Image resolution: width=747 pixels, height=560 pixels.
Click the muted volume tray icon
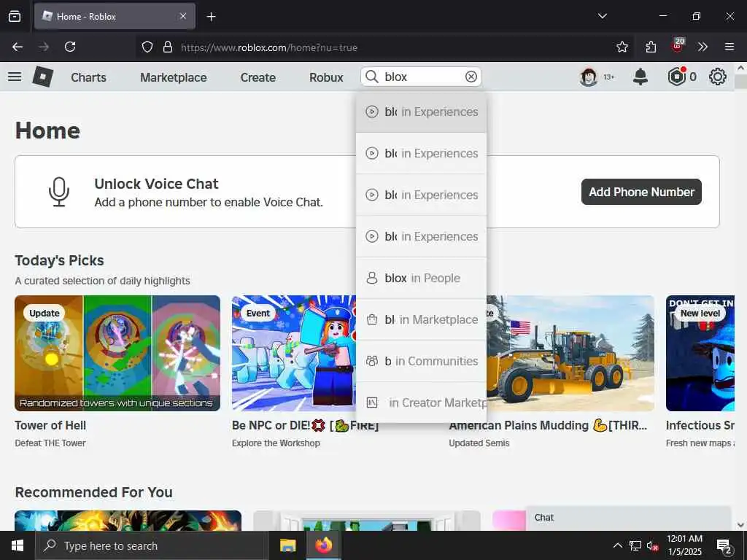tap(652, 545)
